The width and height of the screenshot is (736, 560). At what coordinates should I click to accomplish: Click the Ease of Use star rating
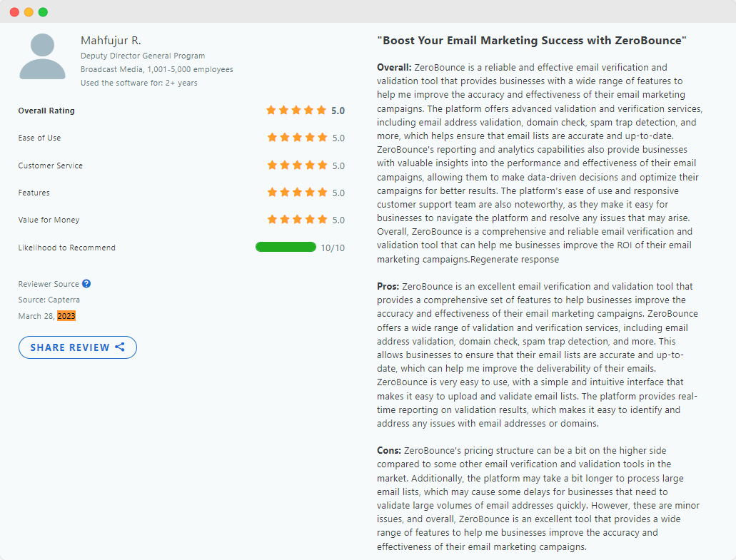[297, 138]
